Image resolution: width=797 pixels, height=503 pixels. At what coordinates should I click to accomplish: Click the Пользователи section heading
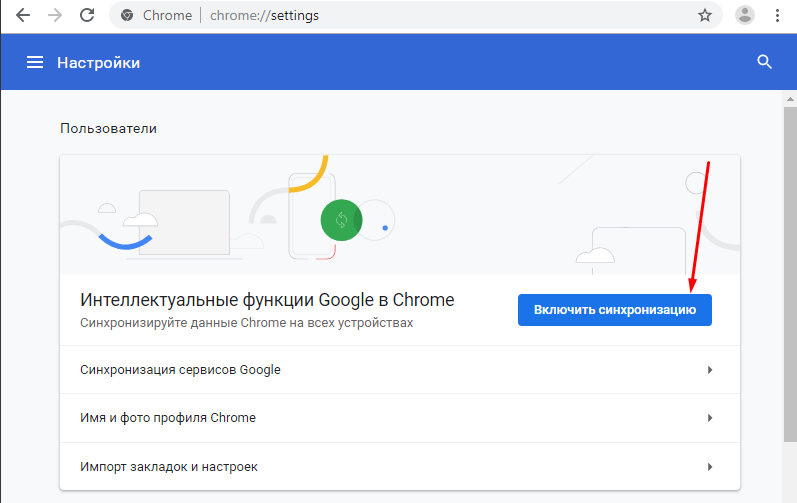point(108,129)
